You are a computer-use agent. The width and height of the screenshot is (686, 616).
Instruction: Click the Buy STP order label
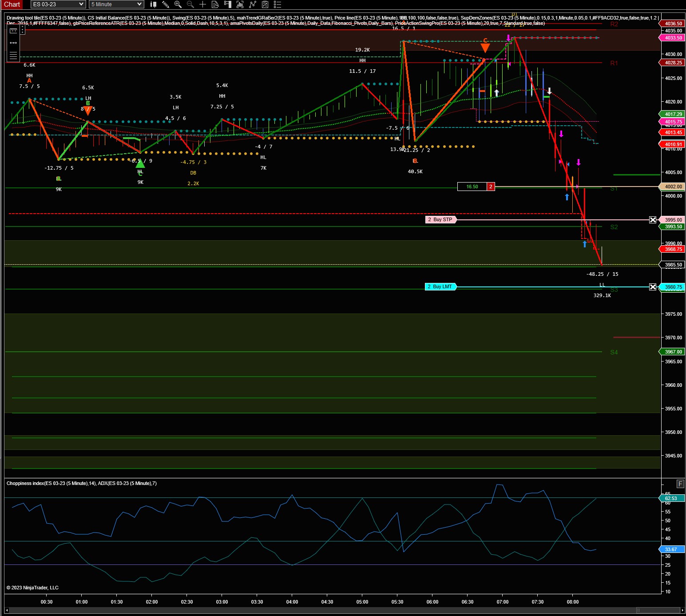(x=441, y=220)
